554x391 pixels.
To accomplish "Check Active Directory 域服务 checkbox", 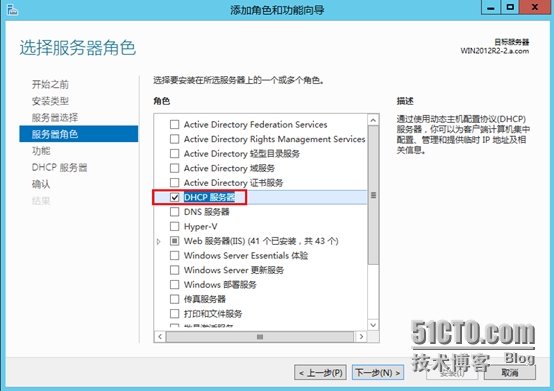I will pos(175,168).
